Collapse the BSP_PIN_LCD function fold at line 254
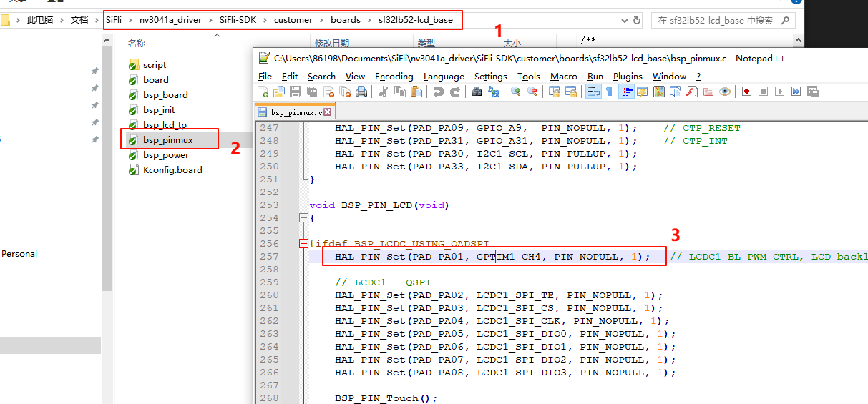The width and height of the screenshot is (868, 404). coord(303,218)
